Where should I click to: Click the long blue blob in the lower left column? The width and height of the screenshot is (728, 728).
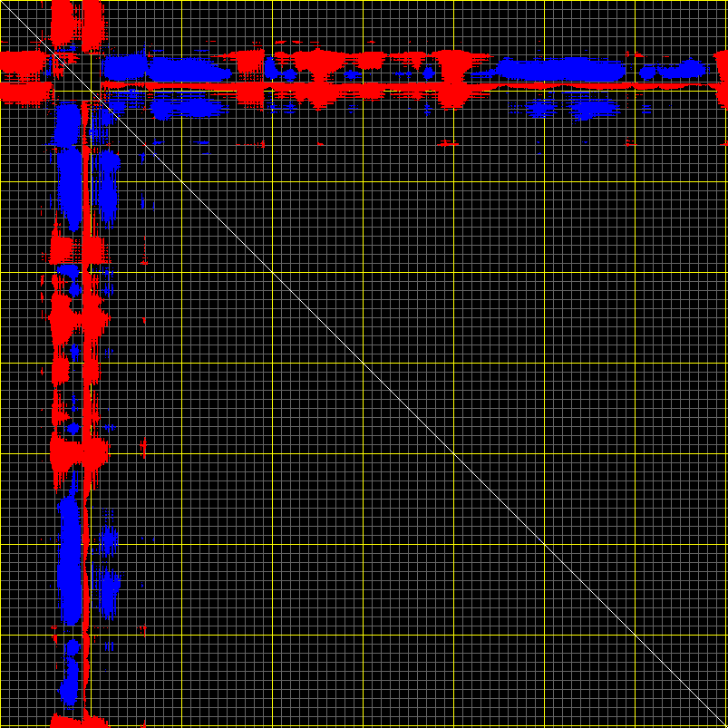[69, 562]
